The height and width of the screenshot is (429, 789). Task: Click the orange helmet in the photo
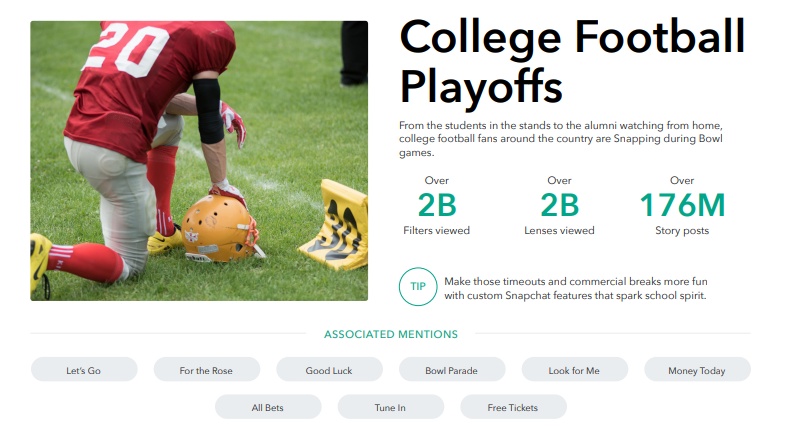[x=220, y=229]
